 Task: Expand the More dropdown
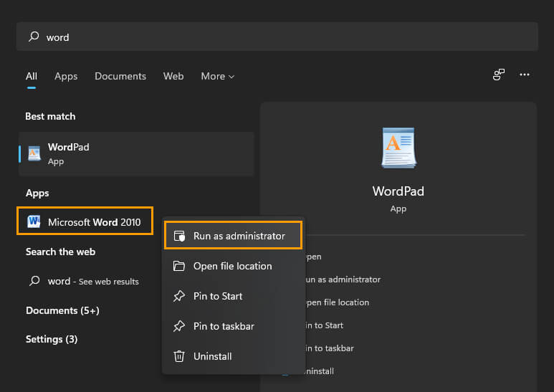pyautogui.click(x=217, y=76)
